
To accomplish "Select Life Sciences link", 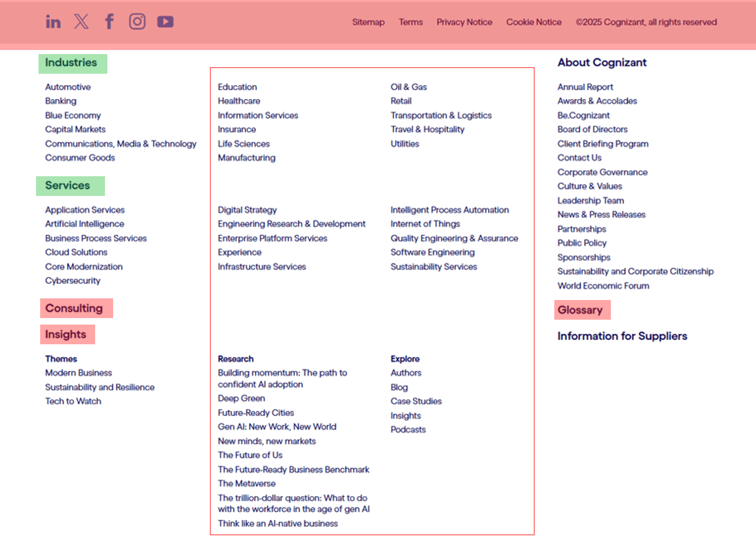I will coord(244,144).
